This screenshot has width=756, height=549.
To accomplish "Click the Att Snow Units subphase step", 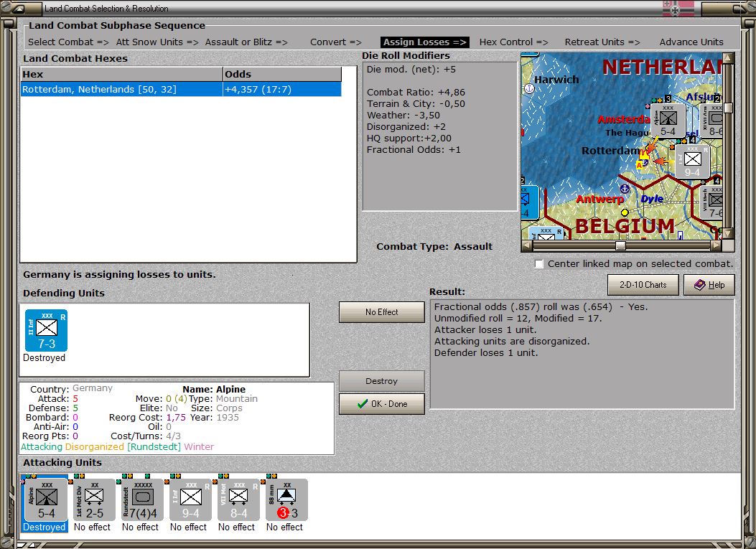I will click(x=157, y=42).
